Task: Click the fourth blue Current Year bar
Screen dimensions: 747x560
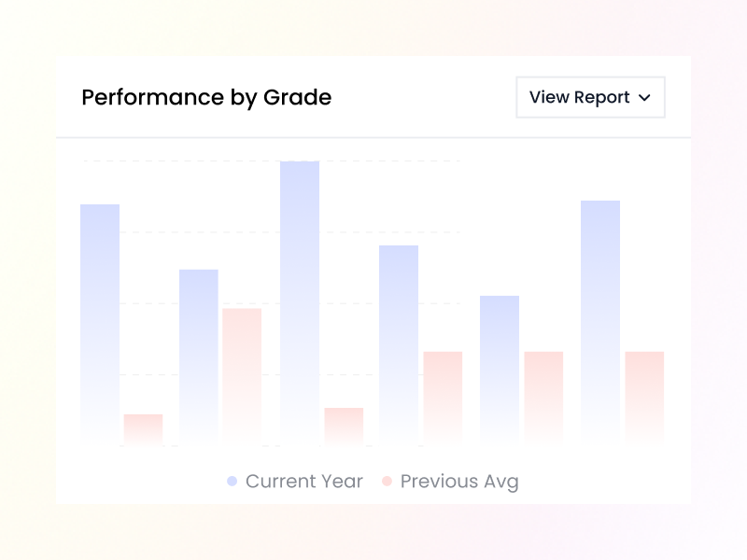Action: (x=399, y=343)
